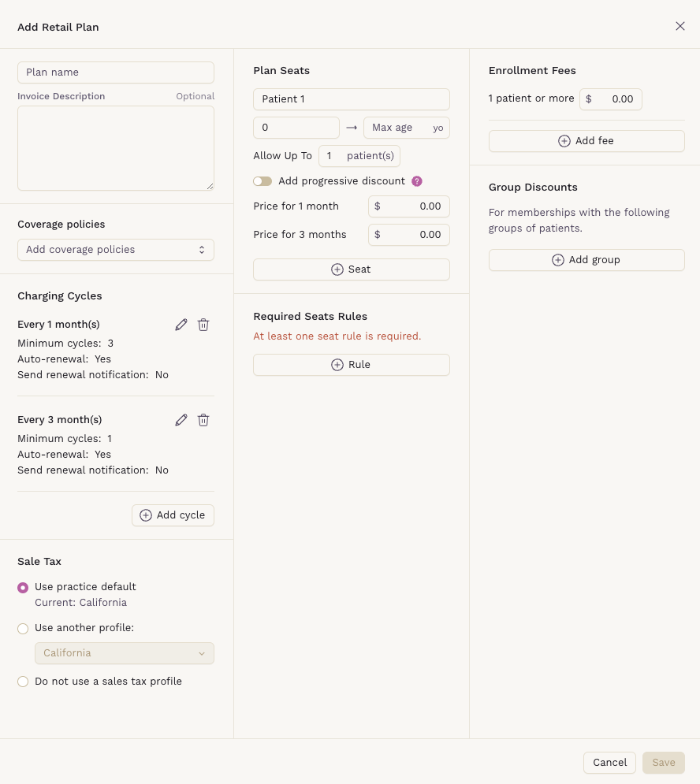Close the Add Retail Plan dialog
Viewport: 700px width, 784px height.
pyautogui.click(x=680, y=26)
